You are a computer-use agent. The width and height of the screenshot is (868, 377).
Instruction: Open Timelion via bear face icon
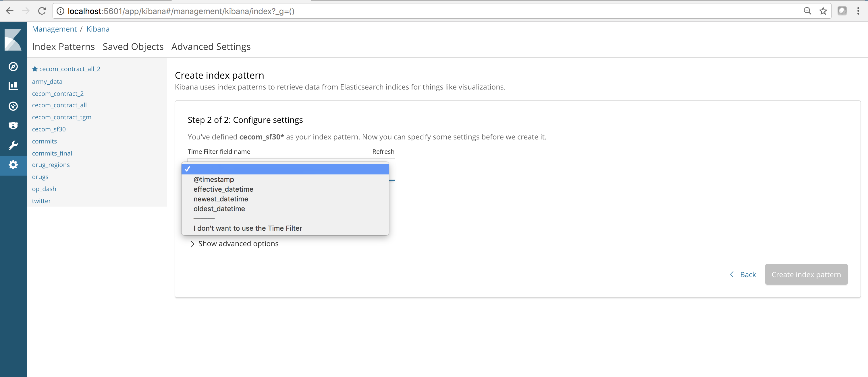click(x=13, y=126)
